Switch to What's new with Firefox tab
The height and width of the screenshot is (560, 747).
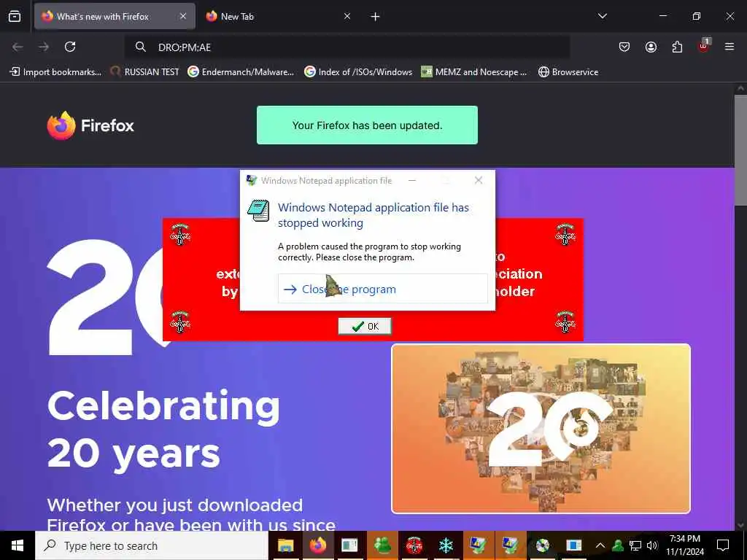115,17
